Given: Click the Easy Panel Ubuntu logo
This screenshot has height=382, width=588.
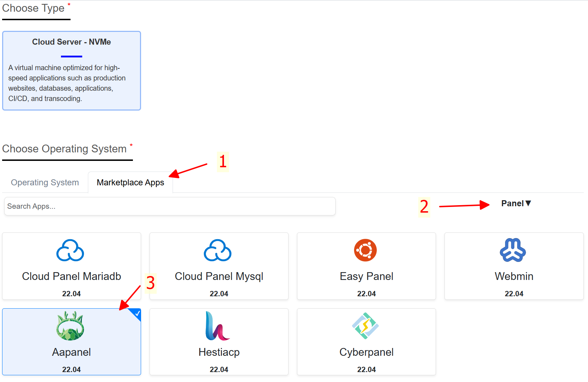Looking at the screenshot, I should (x=365, y=250).
